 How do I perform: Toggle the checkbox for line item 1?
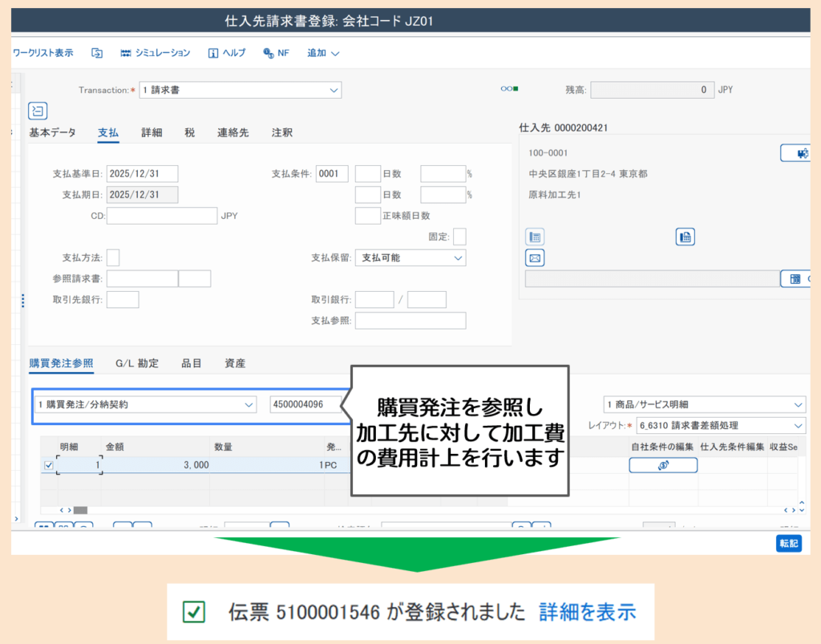(x=49, y=465)
